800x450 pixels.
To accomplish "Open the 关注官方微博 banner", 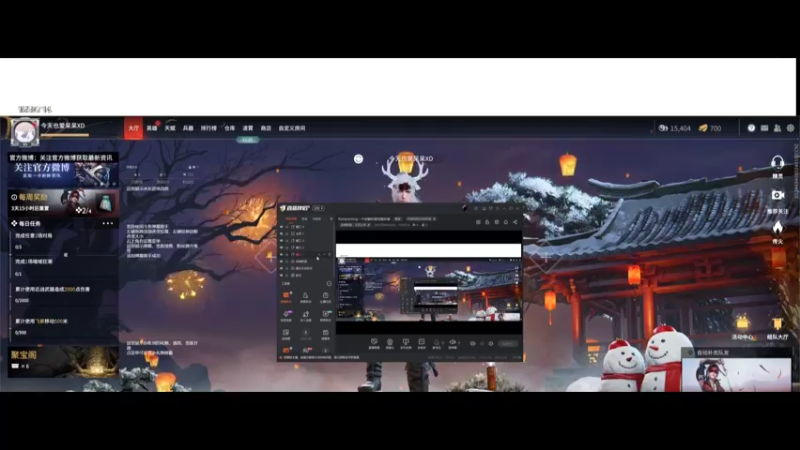I will coord(63,170).
